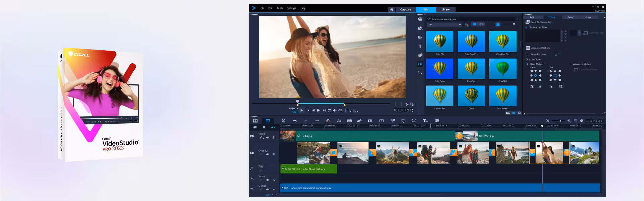Open the add track green arrow dropdown
This screenshot has width=644, height=201.
pos(273,127)
